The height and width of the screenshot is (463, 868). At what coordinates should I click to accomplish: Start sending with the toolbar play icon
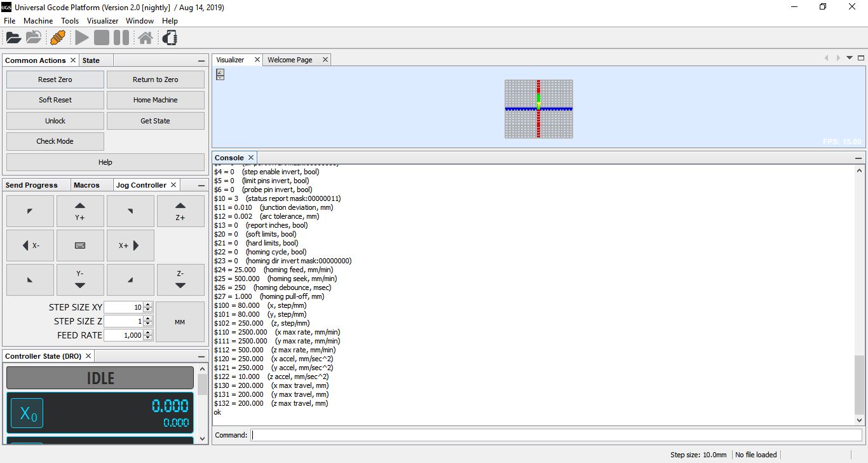(x=82, y=38)
